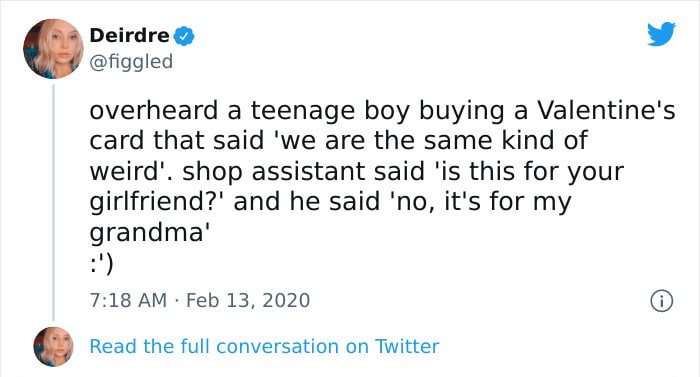Open the Deirdre display name

coord(129,35)
